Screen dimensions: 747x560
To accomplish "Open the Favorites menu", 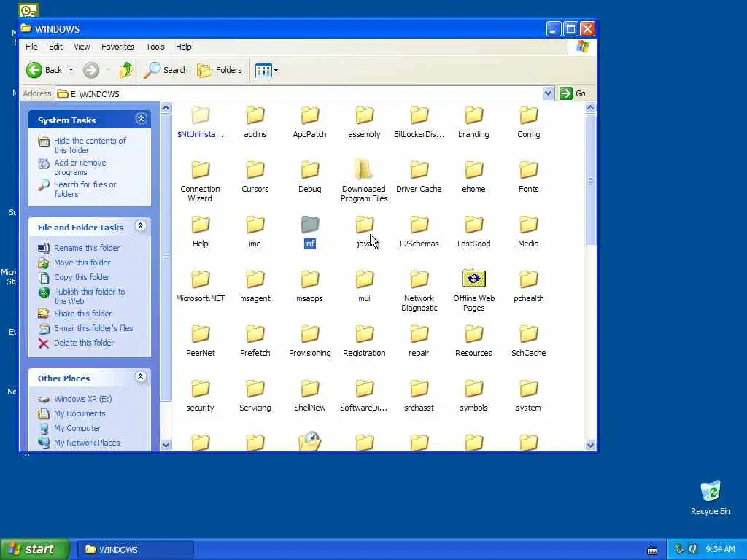I will [x=117, y=47].
